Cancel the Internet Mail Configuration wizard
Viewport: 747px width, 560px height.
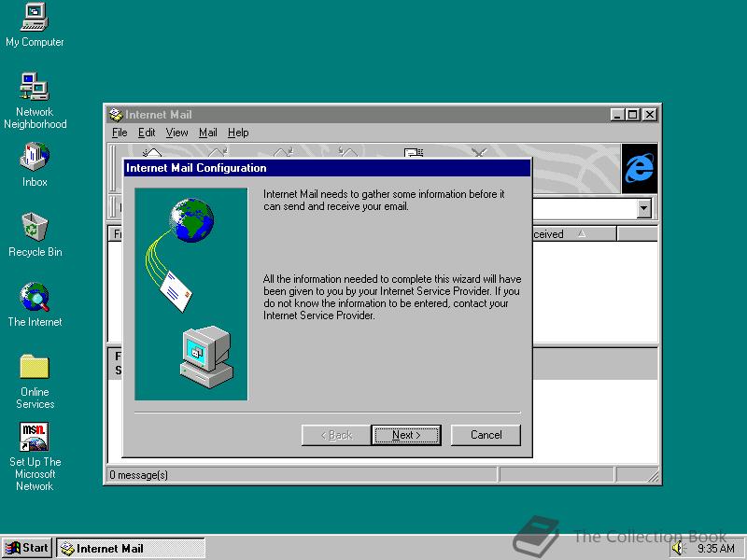pyautogui.click(x=486, y=435)
